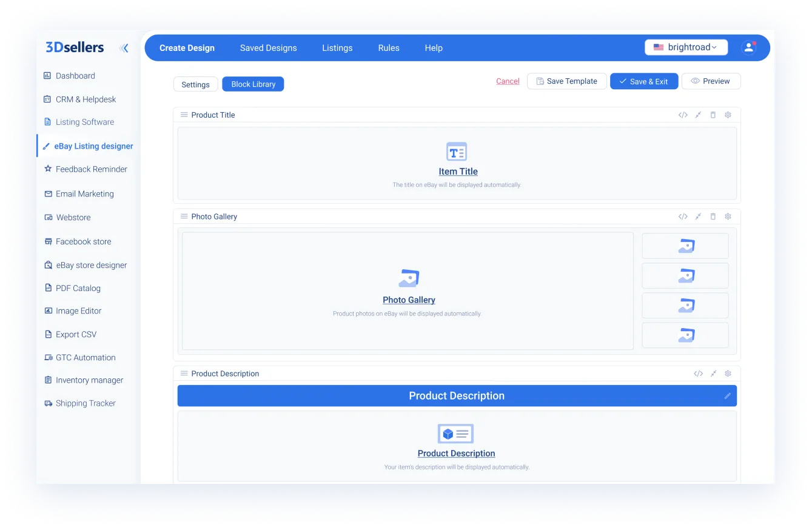This screenshot has height=527, width=812.
Task: Open Webstore in sidebar
Action: tap(67, 217)
